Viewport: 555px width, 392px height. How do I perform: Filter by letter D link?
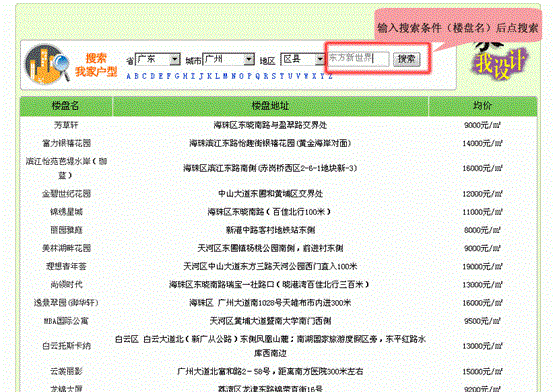coord(153,76)
